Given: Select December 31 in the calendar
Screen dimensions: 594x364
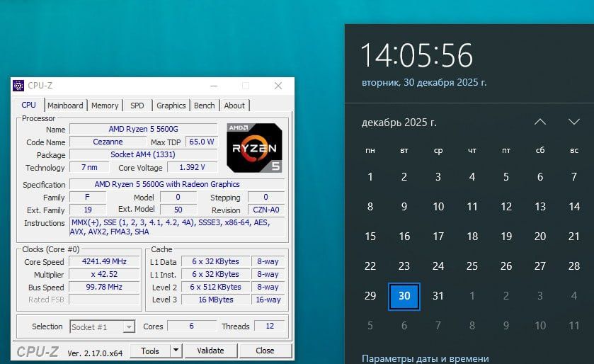Looking at the screenshot, I should tap(438, 296).
